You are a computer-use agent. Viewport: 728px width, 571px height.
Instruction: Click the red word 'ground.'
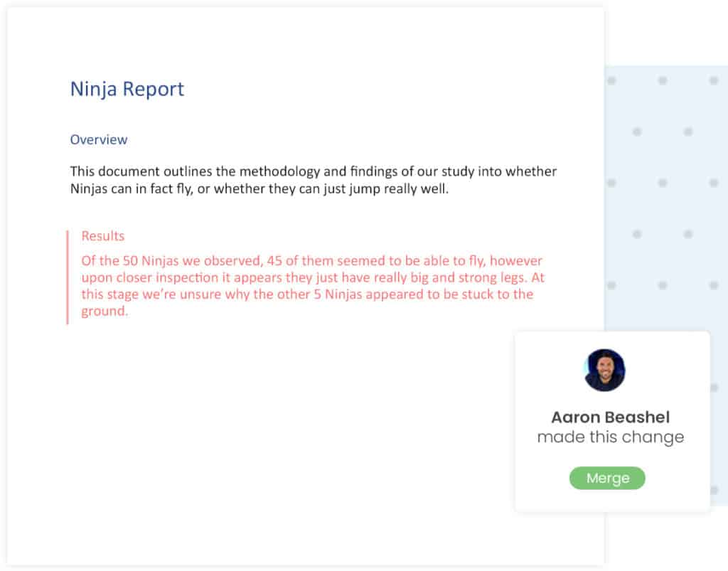105,311
